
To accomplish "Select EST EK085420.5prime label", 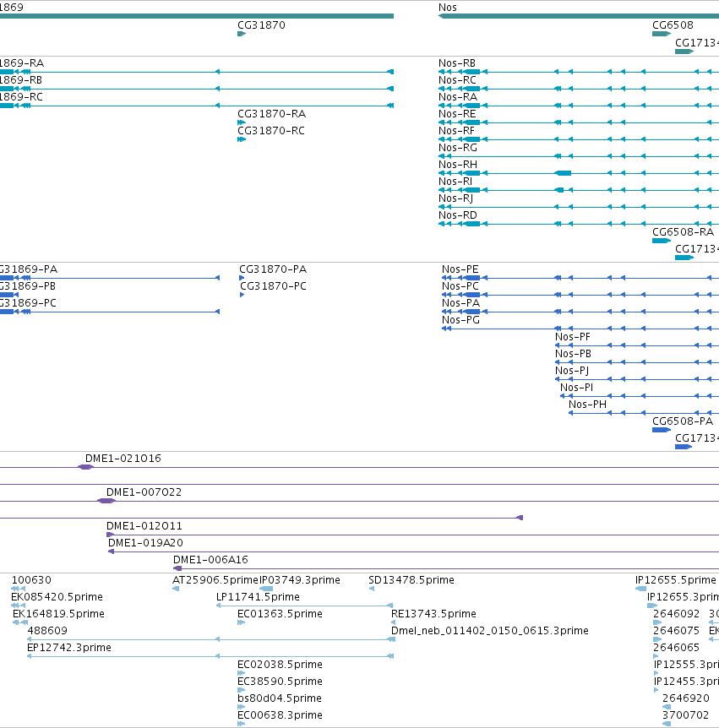I will coord(57,597).
